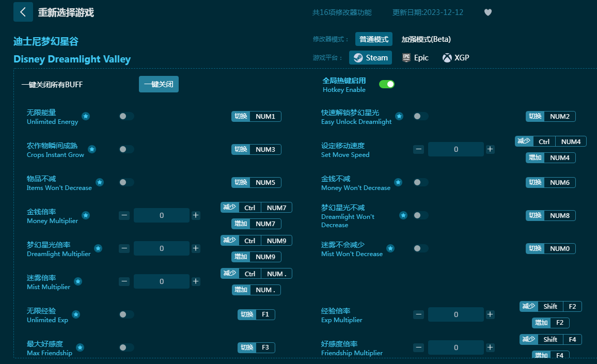This screenshot has width=597, height=364.
Task: Click the star icon beside Mist Won't Decrease
Action: pyautogui.click(x=390, y=249)
